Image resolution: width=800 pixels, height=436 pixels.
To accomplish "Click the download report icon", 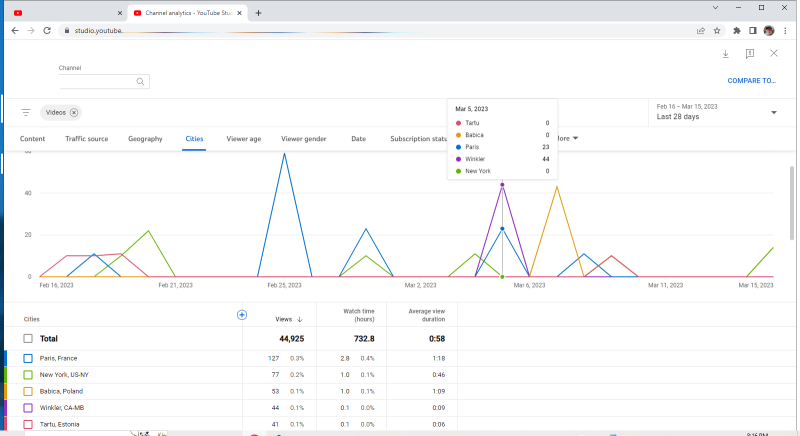I will point(725,54).
